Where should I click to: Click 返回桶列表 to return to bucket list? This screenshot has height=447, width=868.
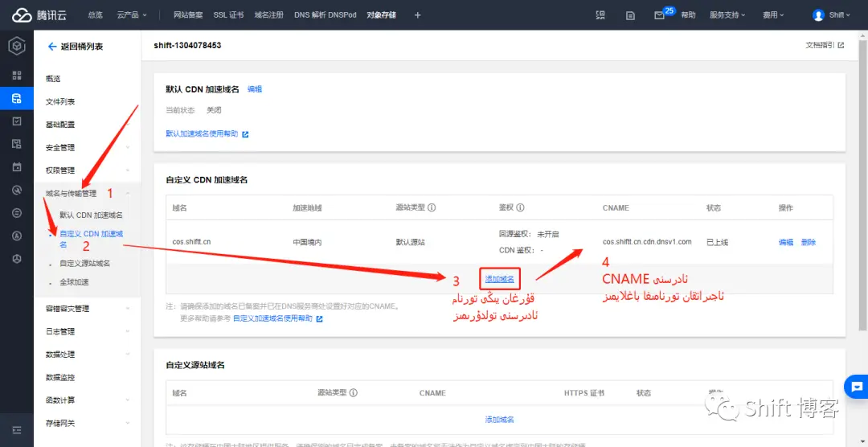click(82, 47)
